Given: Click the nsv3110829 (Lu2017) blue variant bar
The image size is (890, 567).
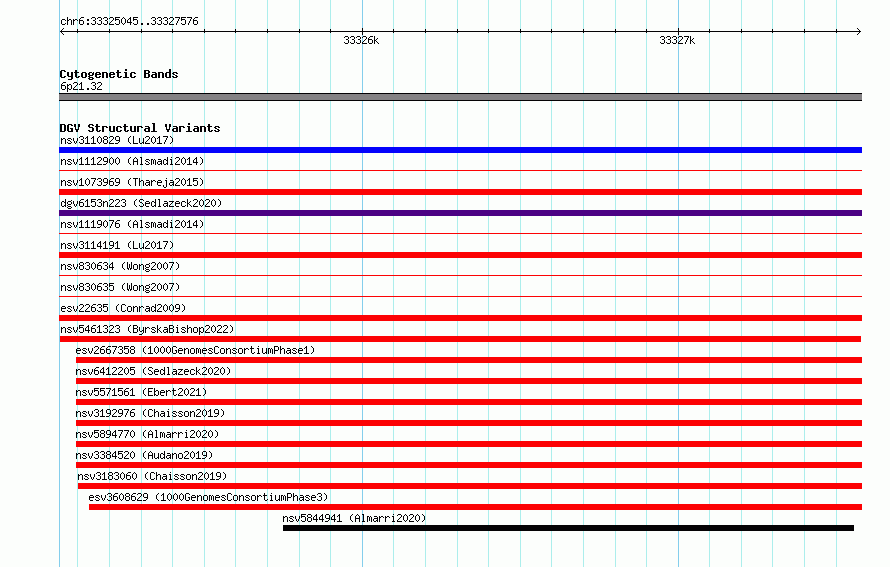Looking at the screenshot, I should coord(460,150).
